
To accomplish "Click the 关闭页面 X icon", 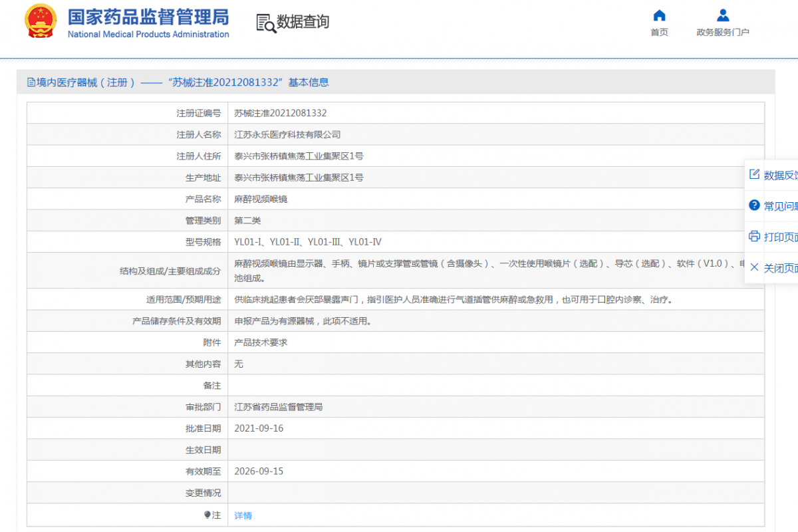I will (x=754, y=267).
